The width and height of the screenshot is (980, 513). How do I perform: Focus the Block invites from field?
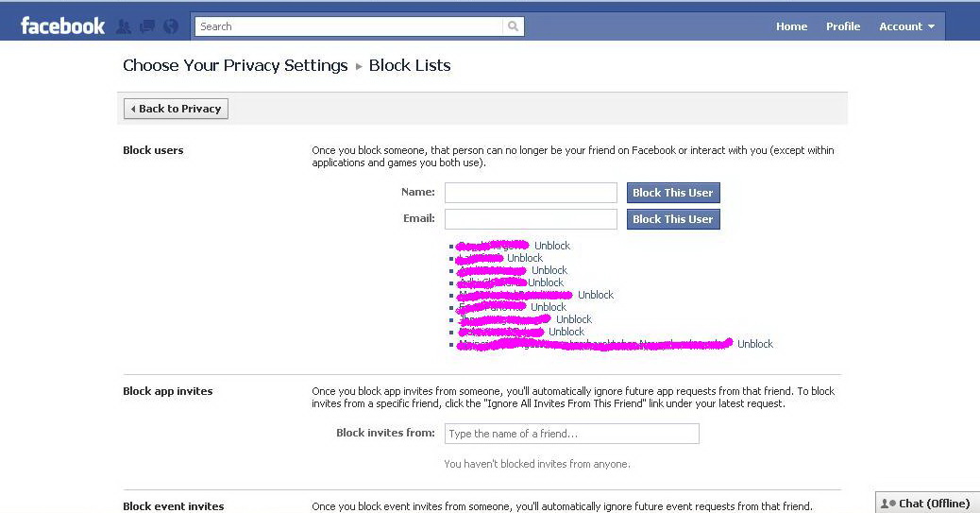click(x=572, y=434)
